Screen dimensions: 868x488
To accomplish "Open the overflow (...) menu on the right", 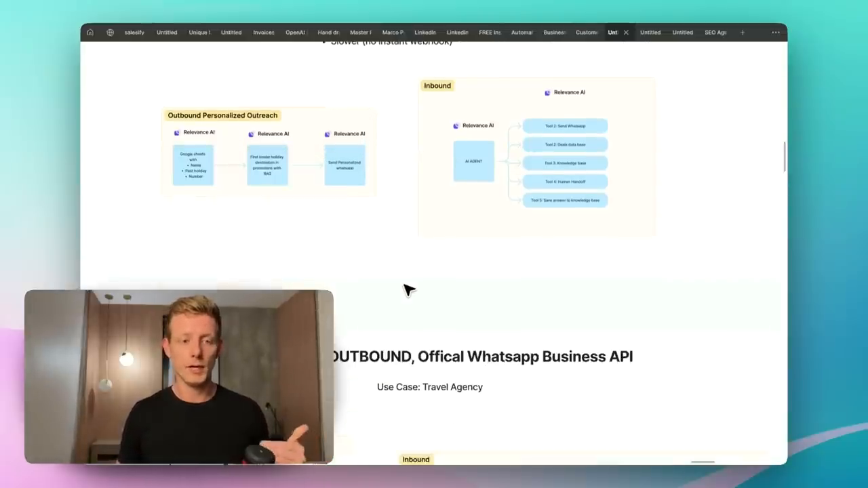I will point(775,32).
